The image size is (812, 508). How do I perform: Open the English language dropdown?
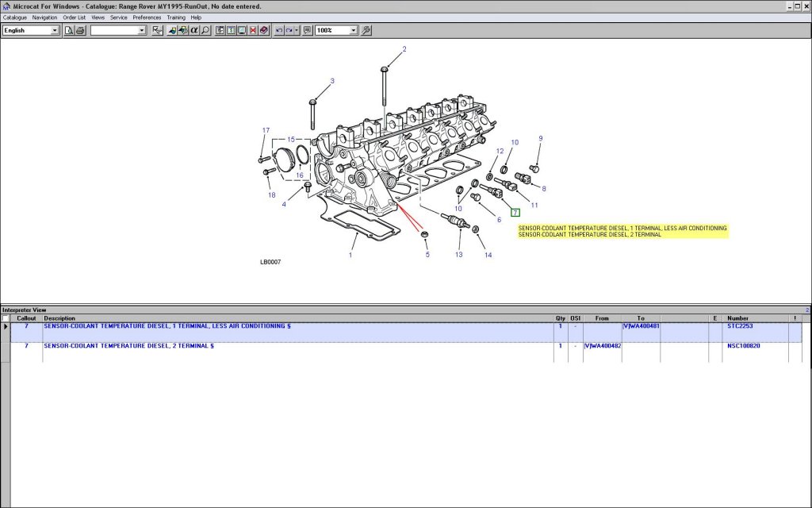tap(55, 30)
